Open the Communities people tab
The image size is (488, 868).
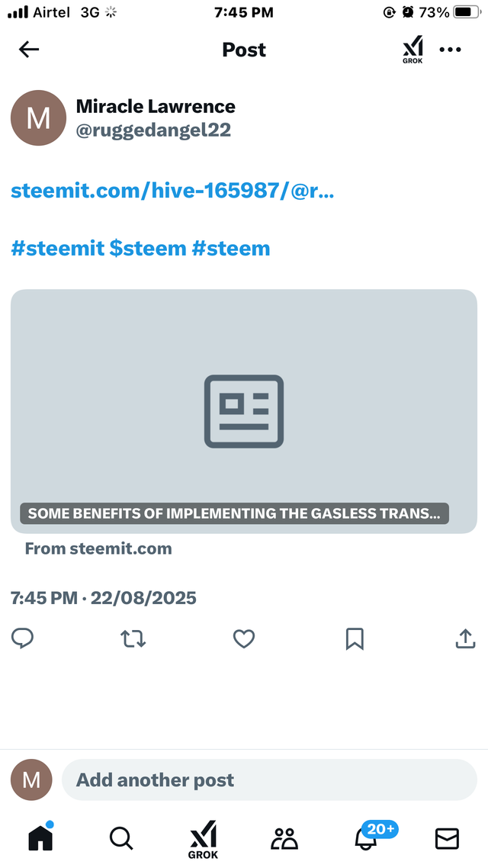point(284,838)
